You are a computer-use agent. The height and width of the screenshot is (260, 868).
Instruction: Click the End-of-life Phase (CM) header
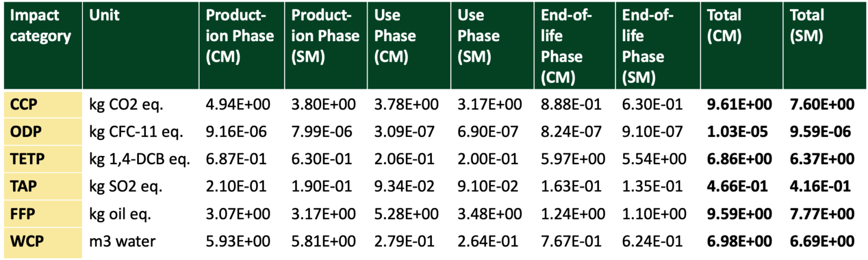[566, 46]
